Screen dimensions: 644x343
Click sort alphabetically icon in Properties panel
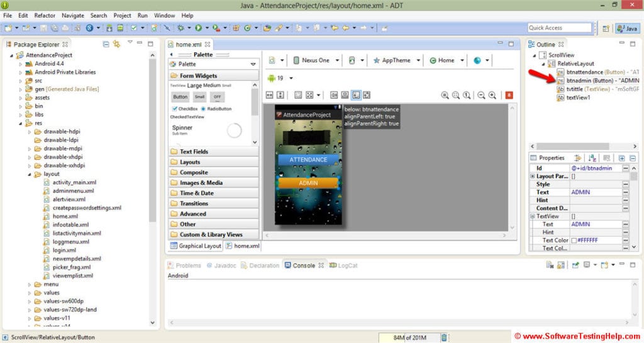click(592, 158)
